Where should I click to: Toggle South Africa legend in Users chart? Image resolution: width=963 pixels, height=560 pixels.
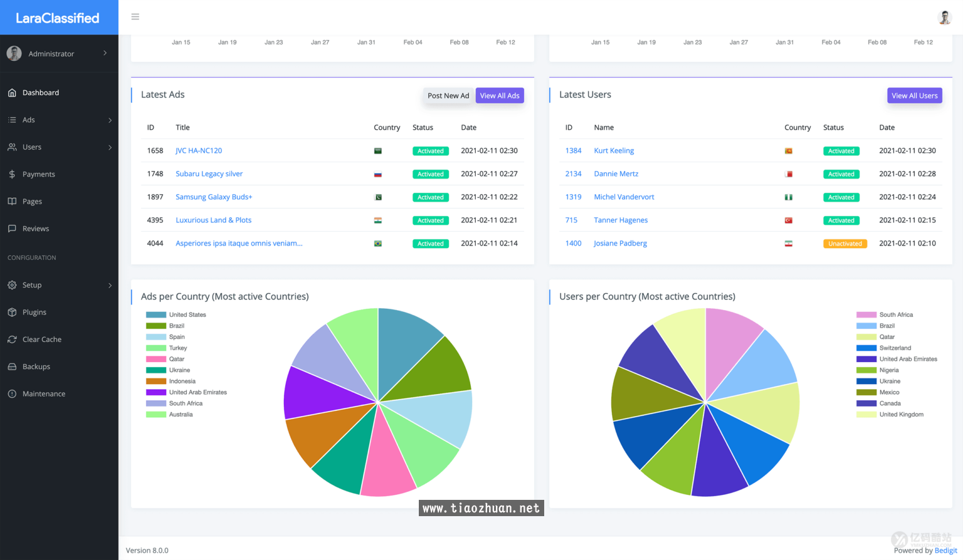895,315
